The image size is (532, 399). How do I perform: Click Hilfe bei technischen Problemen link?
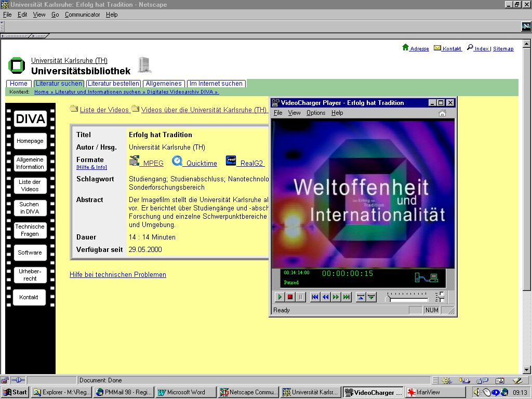click(118, 274)
